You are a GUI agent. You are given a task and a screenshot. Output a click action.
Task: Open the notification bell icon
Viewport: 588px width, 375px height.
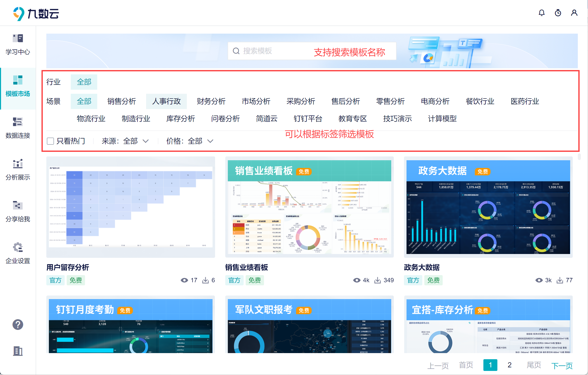point(541,13)
